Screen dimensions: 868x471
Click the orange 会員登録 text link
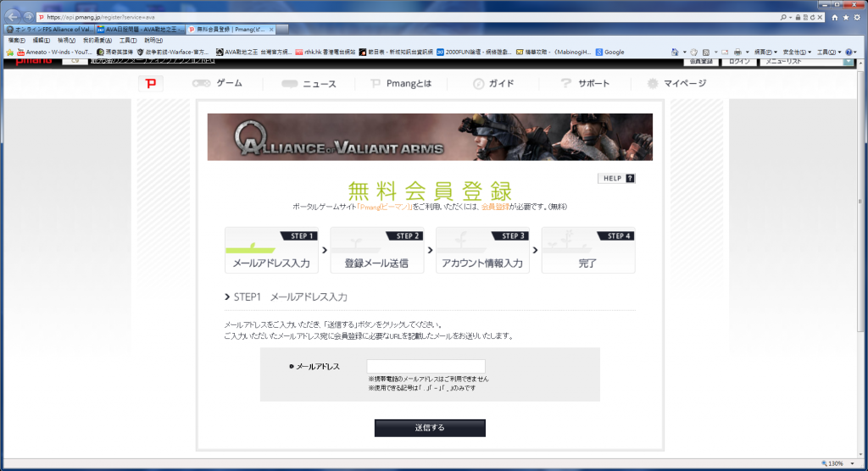tap(495, 207)
